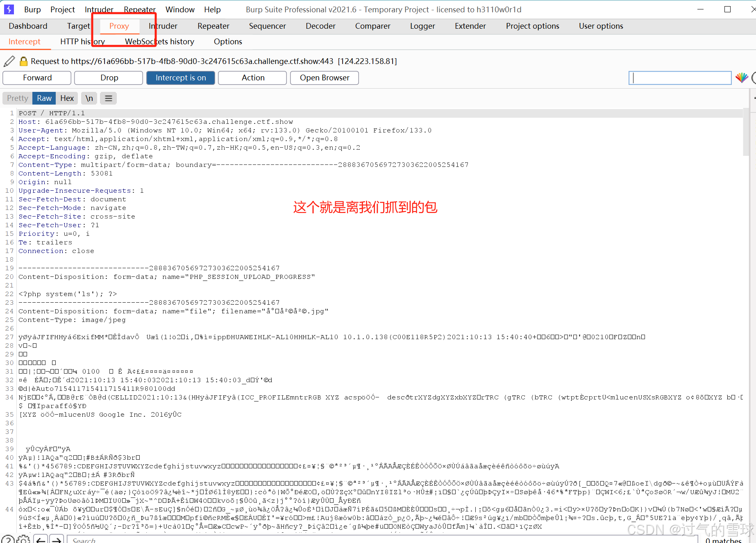Open the settings gear icon near the search bar
The width and height of the screenshot is (756, 543).
click(23, 540)
